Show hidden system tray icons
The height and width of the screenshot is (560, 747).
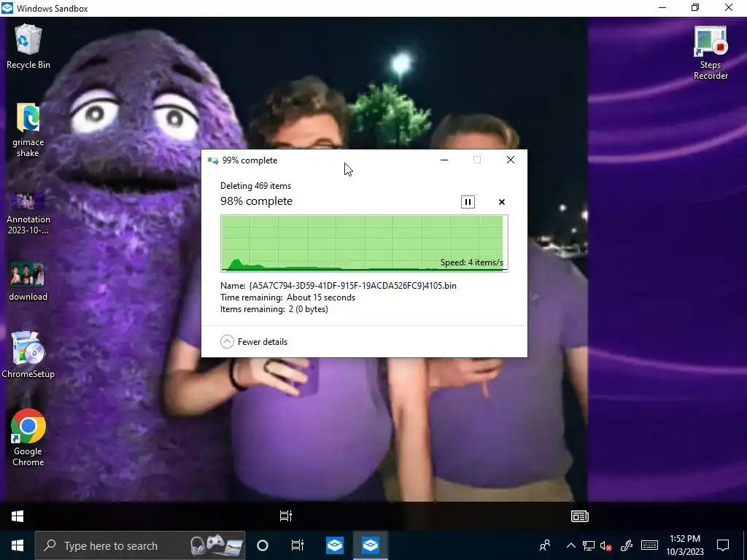coord(570,545)
